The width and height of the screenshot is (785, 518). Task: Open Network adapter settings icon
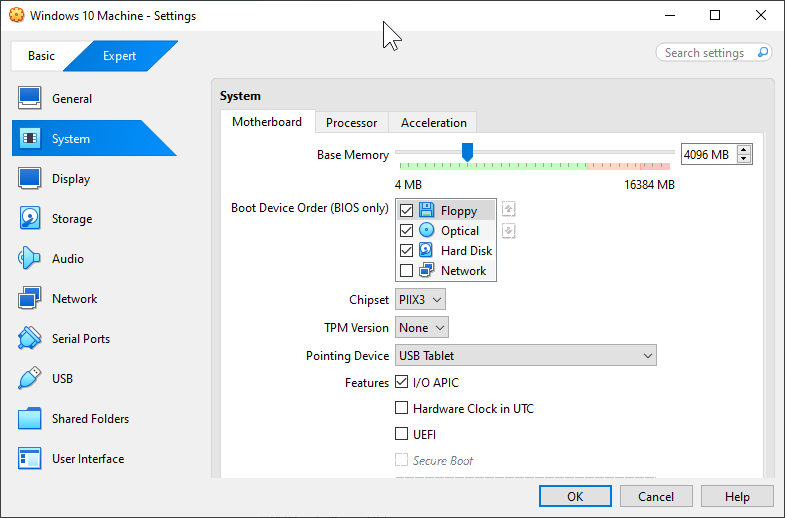[x=30, y=299]
